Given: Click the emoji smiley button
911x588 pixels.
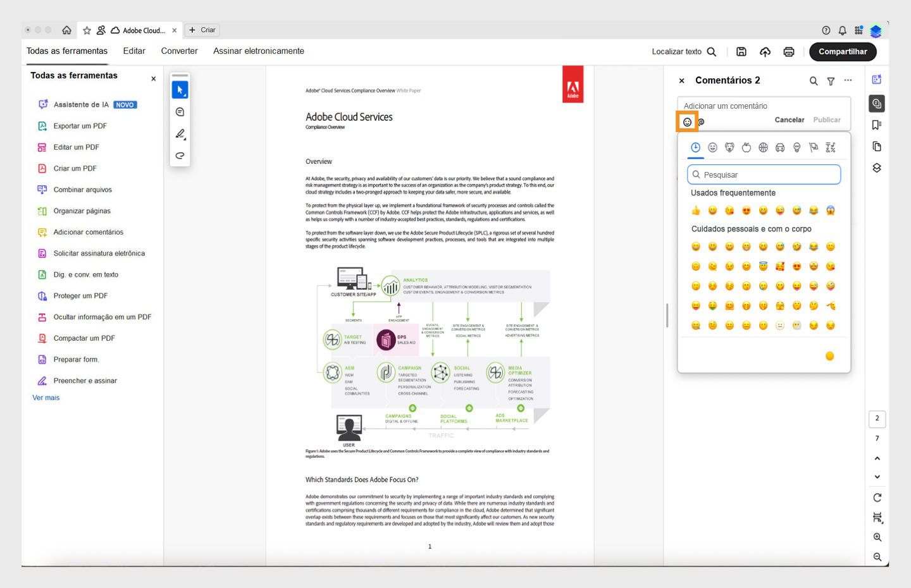Looking at the screenshot, I should (687, 122).
